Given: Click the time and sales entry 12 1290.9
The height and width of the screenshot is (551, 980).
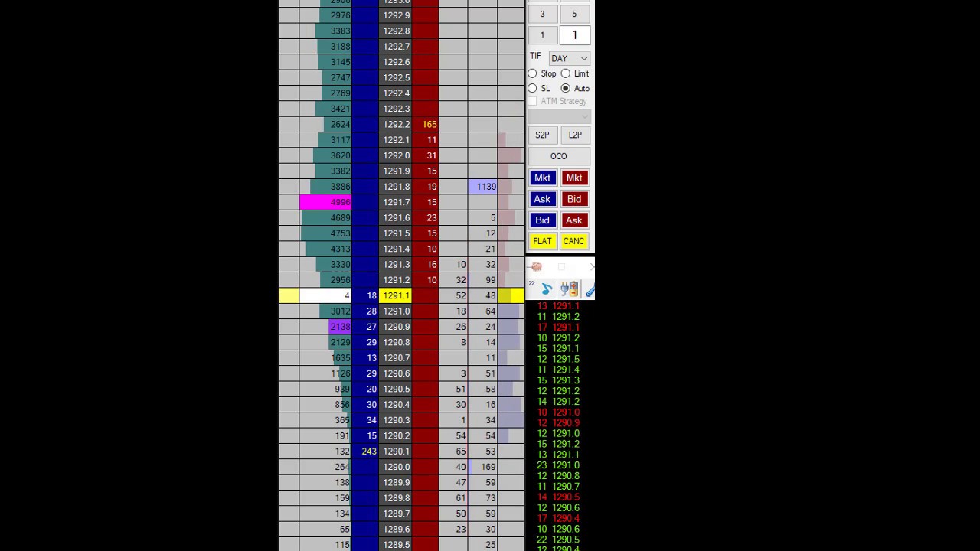Looking at the screenshot, I should tap(558, 422).
